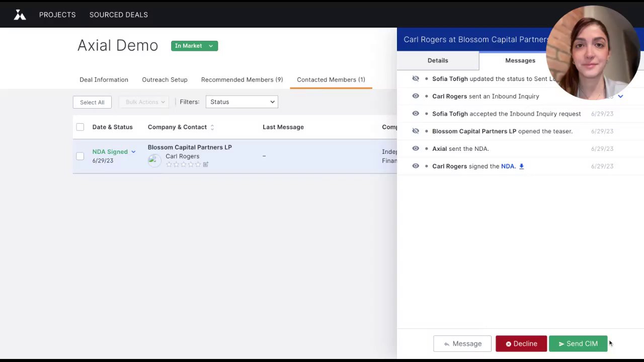Open the In Market status dropdown
This screenshot has width=644, height=362.
(x=194, y=46)
